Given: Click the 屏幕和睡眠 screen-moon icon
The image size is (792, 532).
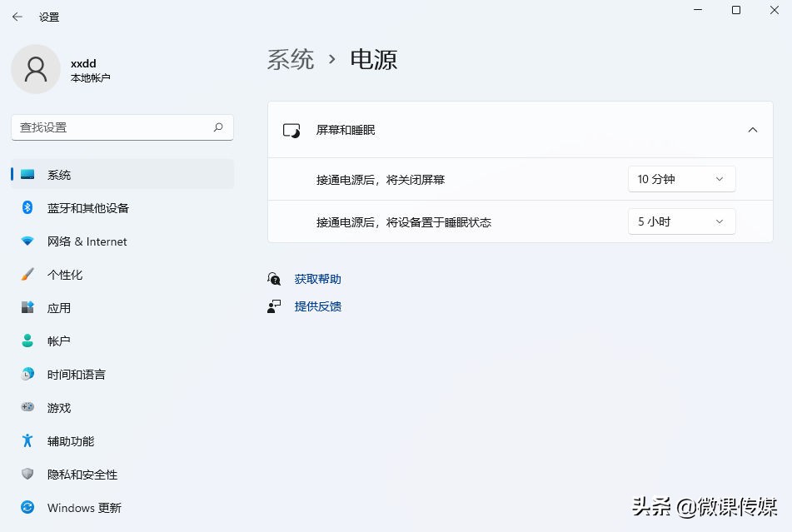Looking at the screenshot, I should [x=291, y=130].
